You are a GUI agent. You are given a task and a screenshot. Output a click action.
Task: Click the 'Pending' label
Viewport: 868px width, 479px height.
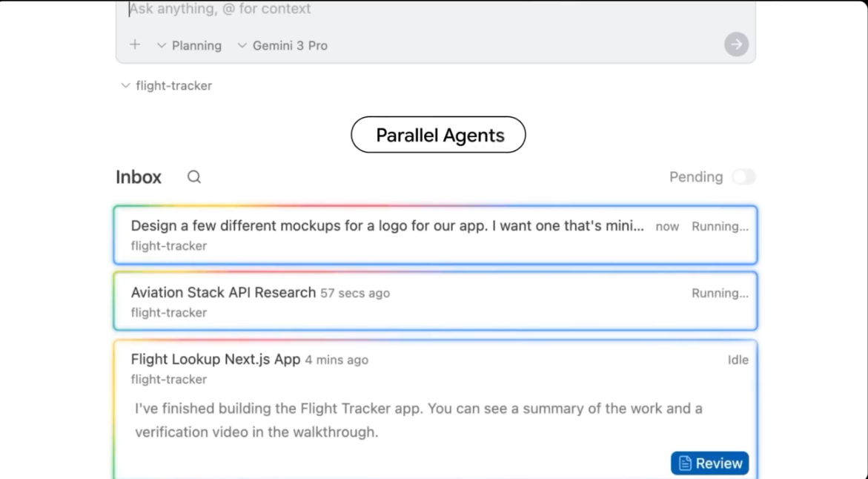tap(696, 177)
